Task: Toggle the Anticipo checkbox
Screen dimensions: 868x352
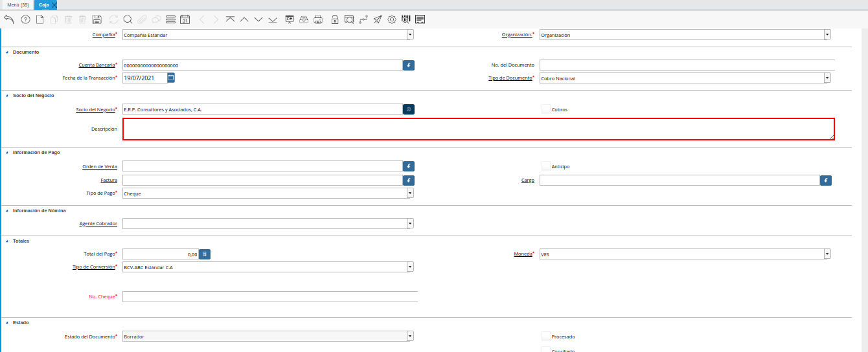Action: point(546,166)
